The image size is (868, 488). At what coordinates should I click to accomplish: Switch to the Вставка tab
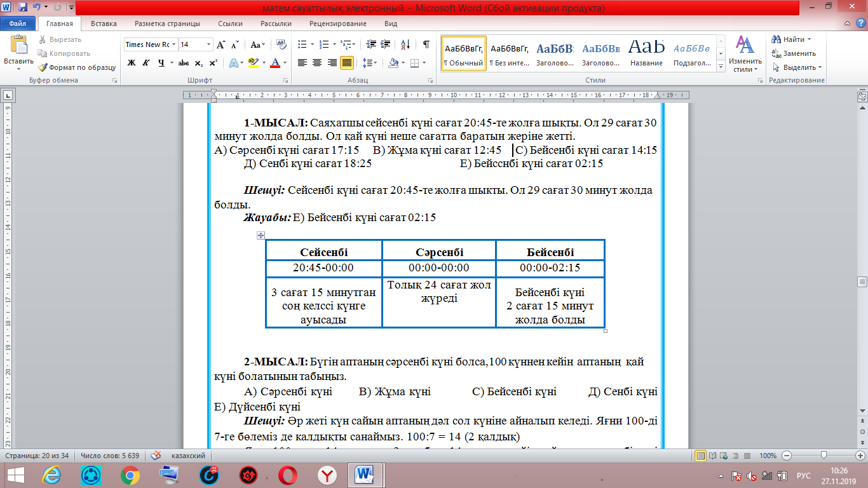pos(104,24)
